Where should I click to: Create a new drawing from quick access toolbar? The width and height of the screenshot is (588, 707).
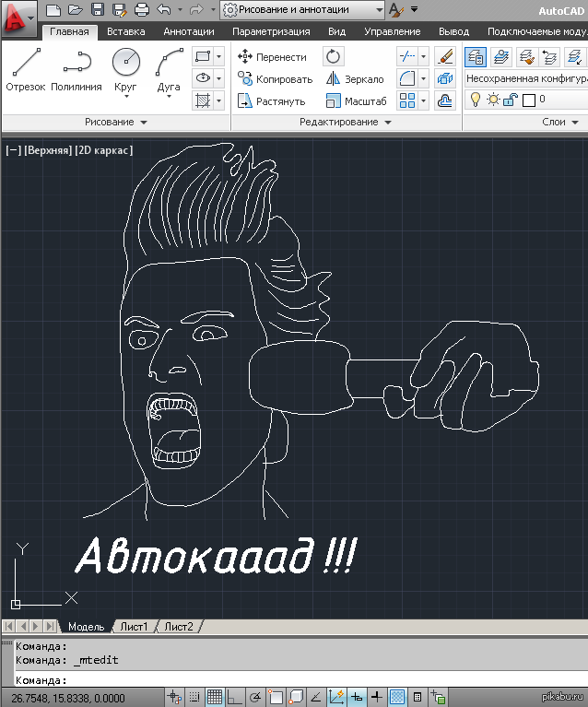click(53, 9)
